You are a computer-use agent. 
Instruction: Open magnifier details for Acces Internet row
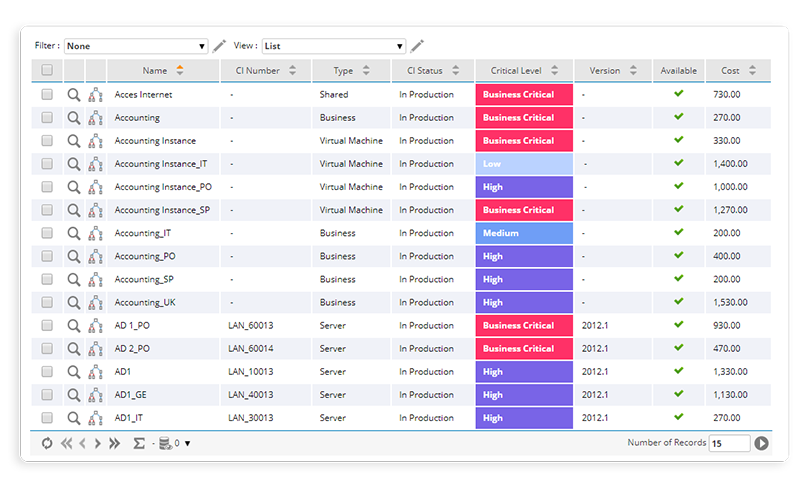point(74,94)
